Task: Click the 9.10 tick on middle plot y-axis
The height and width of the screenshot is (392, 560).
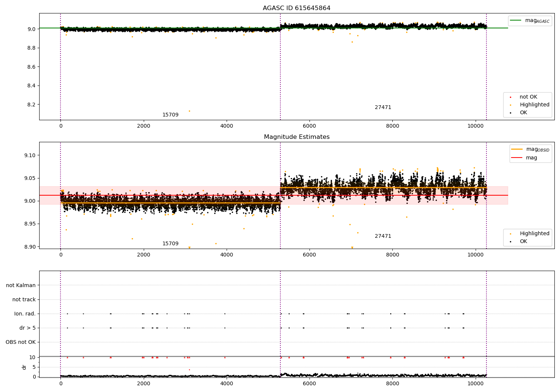Action: pyautogui.click(x=30, y=155)
